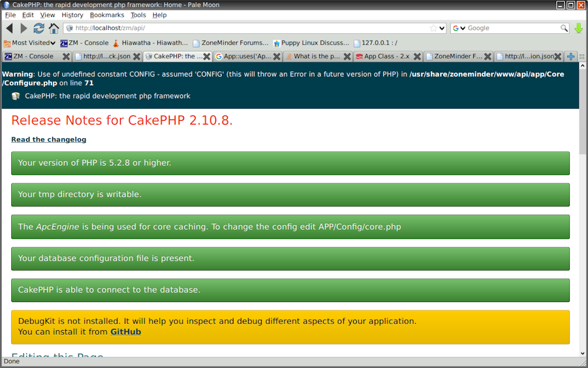Viewport: 588px width, 368px height.
Task: Go forward with the Forward arrow
Action: (x=23, y=28)
